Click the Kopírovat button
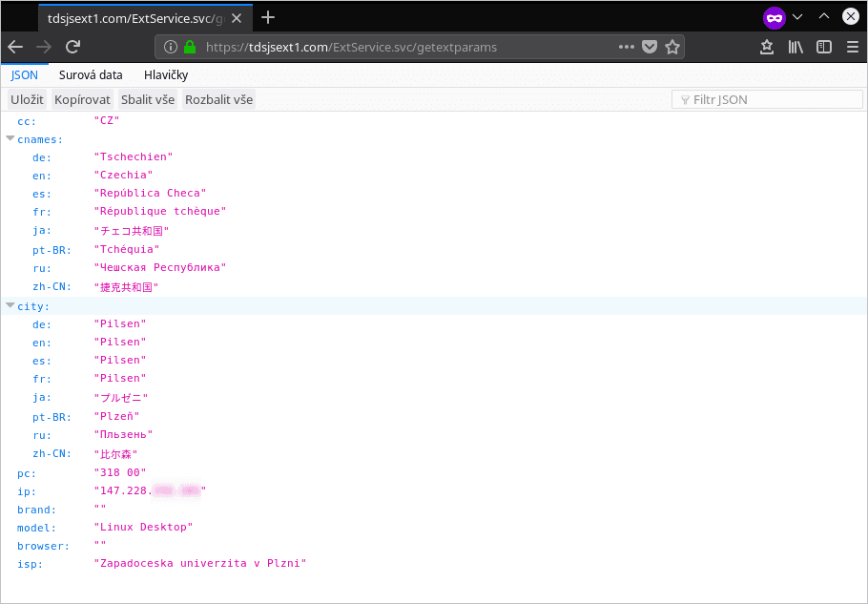 82,99
